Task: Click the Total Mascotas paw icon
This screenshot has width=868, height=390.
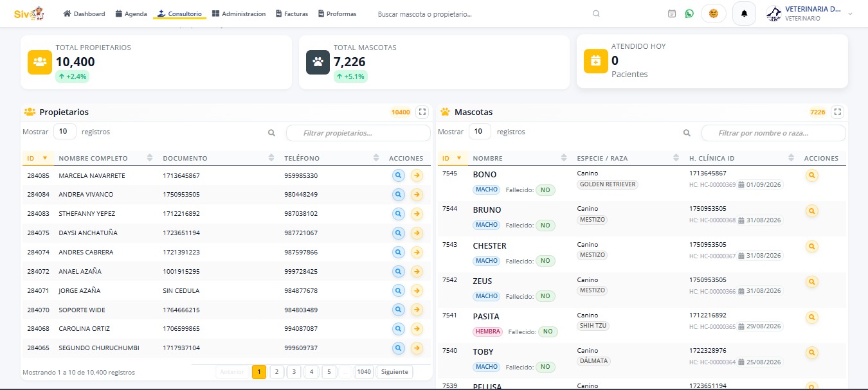Action: coord(318,62)
